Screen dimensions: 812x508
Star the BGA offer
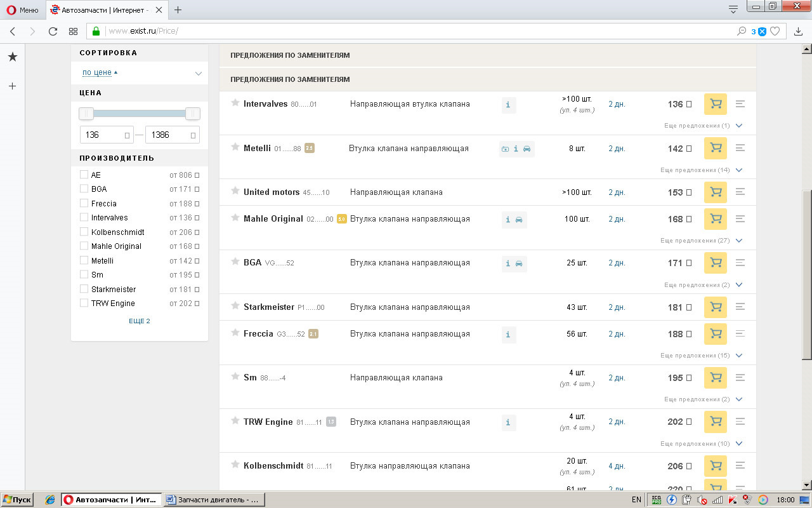click(235, 262)
